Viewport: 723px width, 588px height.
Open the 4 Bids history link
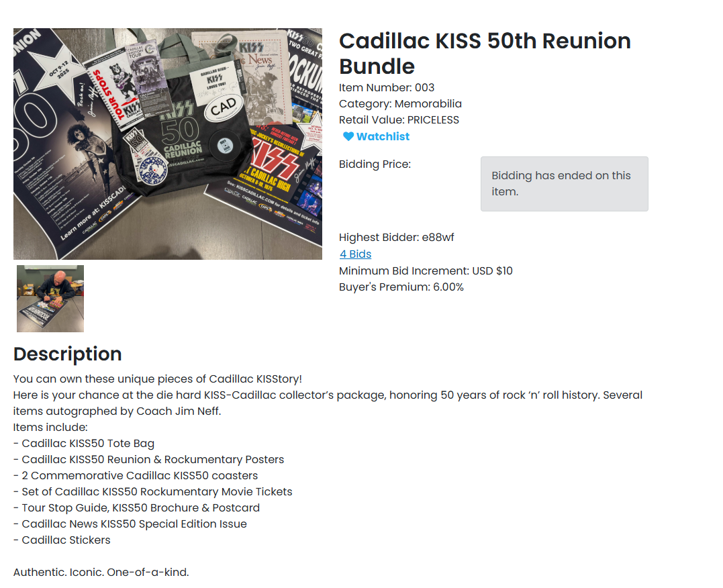pyautogui.click(x=355, y=254)
